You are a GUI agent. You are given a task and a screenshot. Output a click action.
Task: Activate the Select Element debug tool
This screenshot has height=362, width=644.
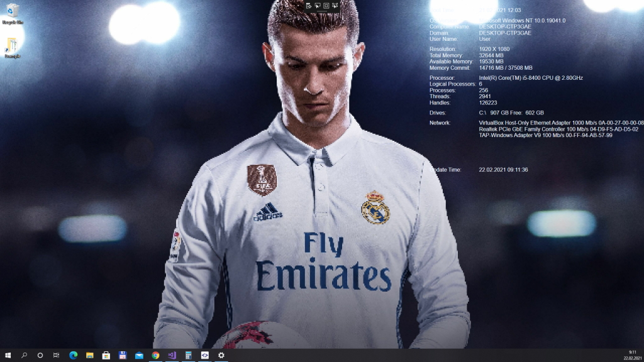click(318, 6)
